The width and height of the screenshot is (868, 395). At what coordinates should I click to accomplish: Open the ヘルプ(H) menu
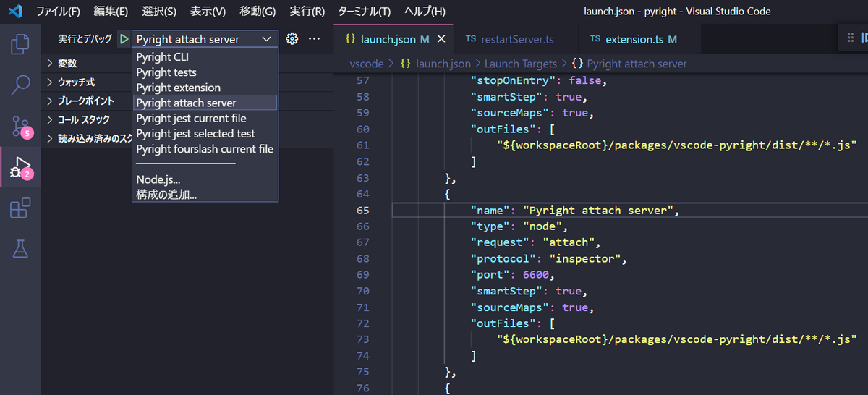coord(425,12)
